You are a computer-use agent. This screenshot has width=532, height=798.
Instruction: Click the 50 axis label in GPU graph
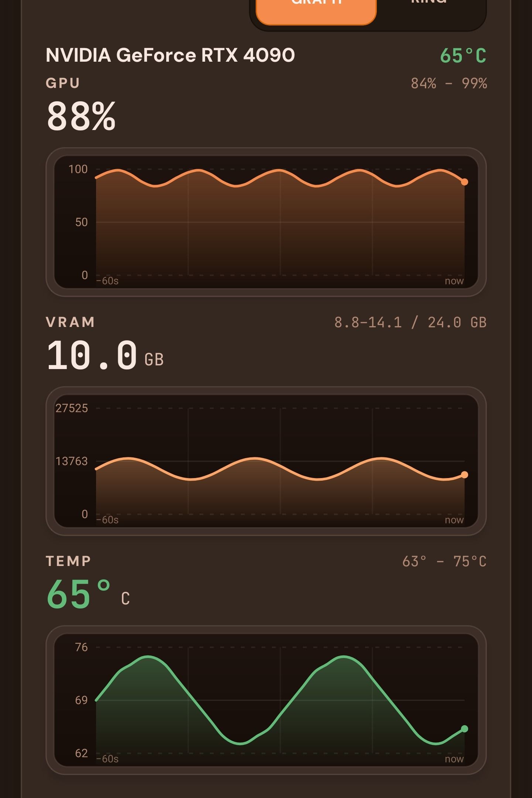(x=81, y=222)
